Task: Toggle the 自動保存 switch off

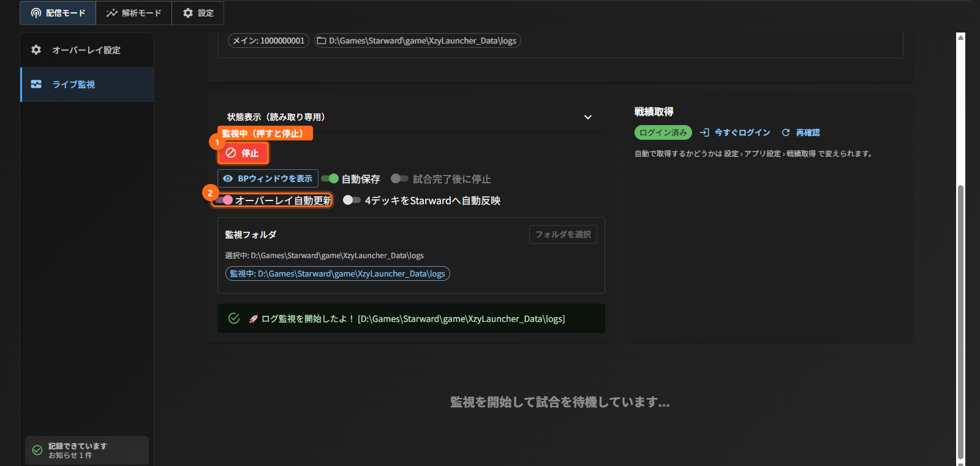Action: tap(330, 178)
